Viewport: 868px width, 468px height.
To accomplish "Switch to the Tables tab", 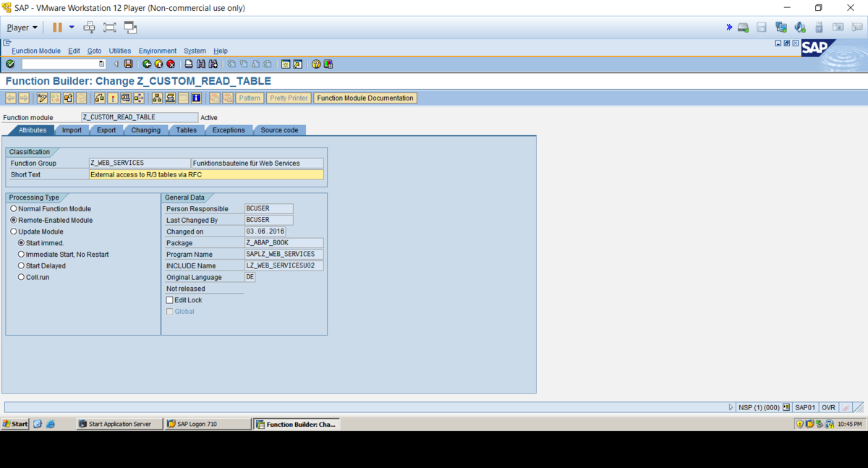I will coord(186,130).
